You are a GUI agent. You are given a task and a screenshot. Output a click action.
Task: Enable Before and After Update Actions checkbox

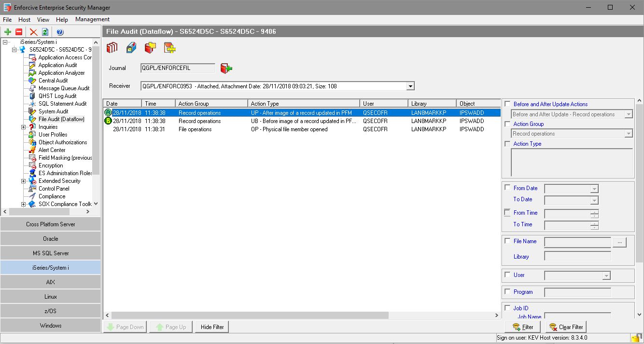(x=507, y=104)
